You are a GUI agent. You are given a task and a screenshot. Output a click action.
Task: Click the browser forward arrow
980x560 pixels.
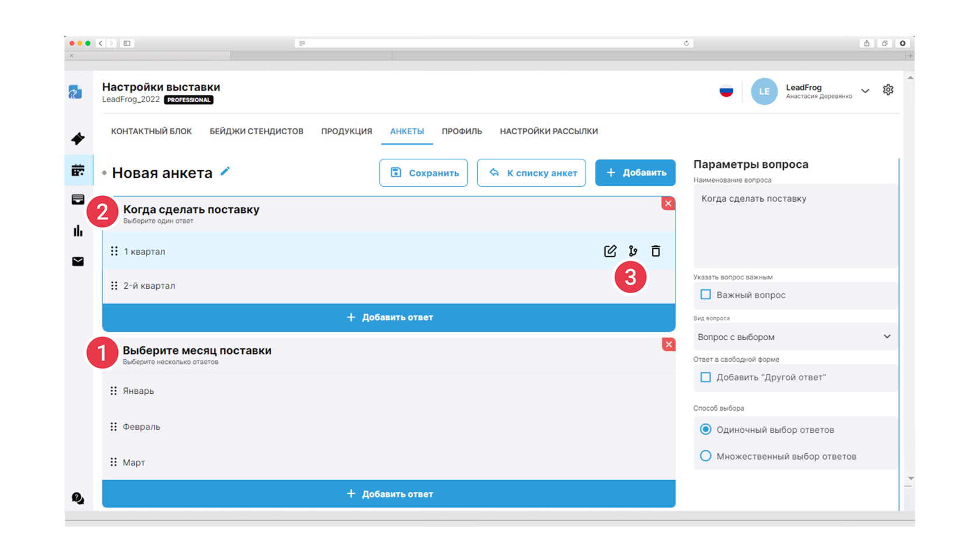(x=111, y=43)
